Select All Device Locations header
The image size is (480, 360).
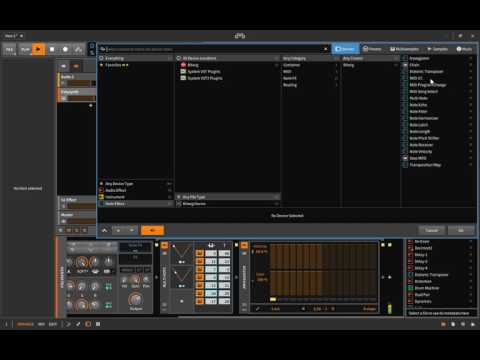tap(228, 58)
